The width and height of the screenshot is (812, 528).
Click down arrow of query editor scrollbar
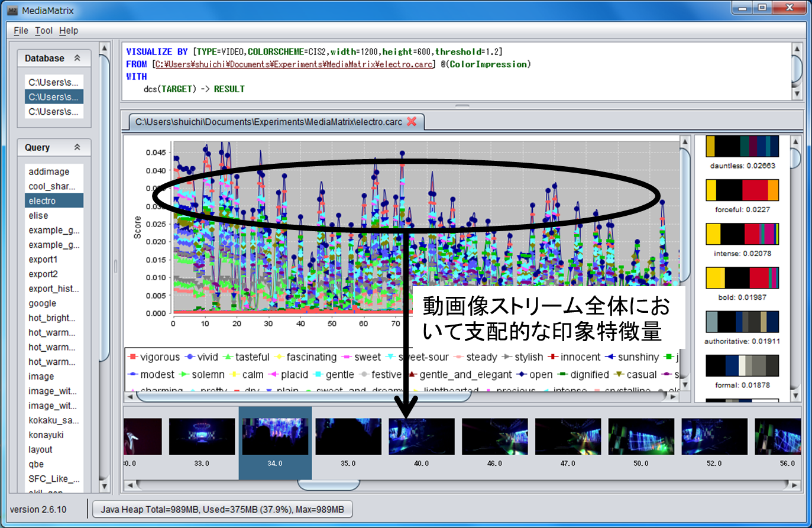click(797, 93)
